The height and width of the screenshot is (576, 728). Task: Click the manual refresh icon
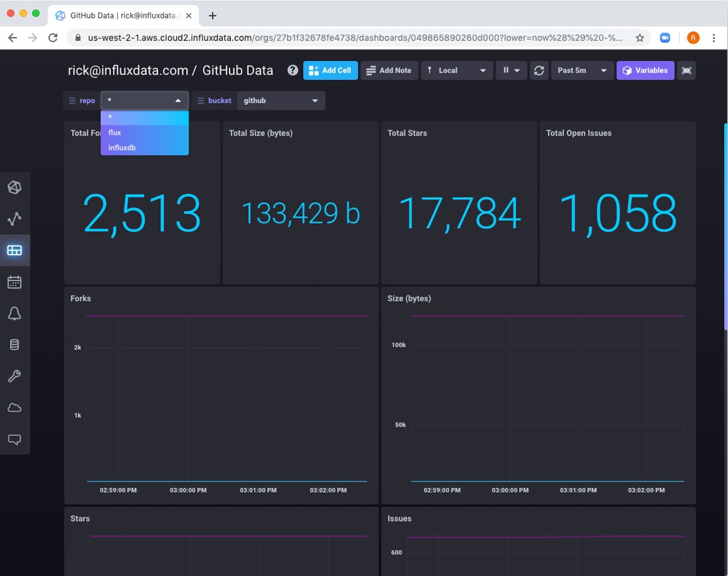539,70
